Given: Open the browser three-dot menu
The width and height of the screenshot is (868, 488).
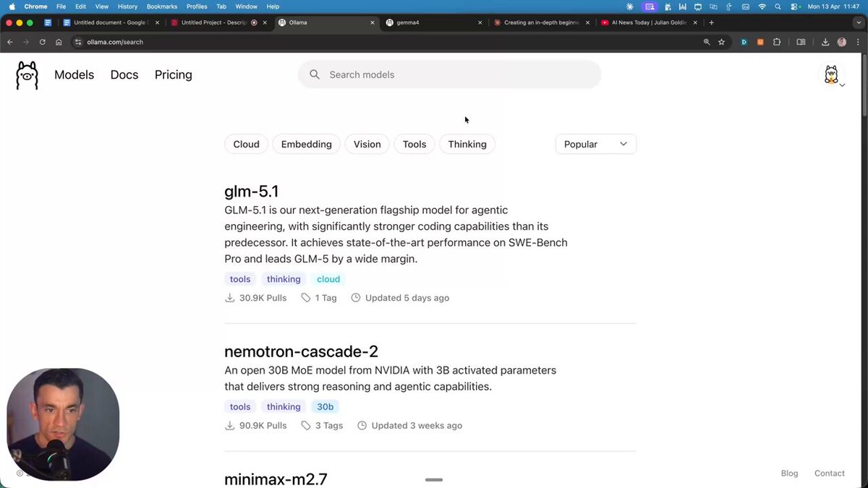Looking at the screenshot, I should (858, 42).
